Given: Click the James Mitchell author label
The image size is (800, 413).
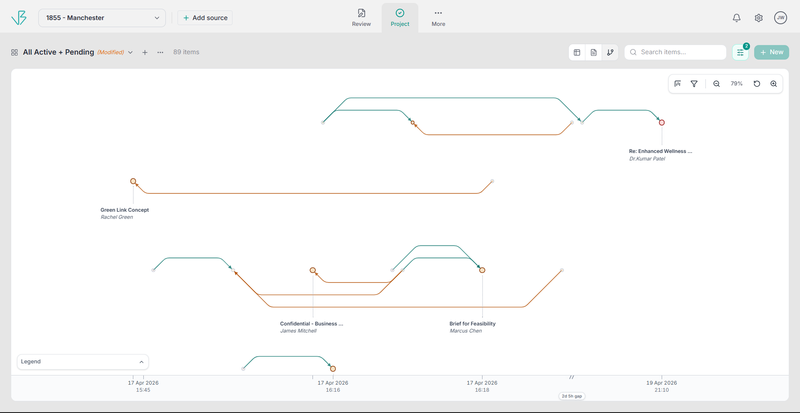Looking at the screenshot, I should (x=298, y=331).
